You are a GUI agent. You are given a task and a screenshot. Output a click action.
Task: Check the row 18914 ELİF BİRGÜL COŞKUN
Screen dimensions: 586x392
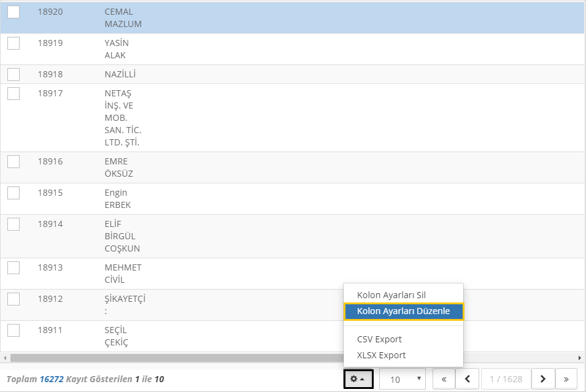point(13,224)
